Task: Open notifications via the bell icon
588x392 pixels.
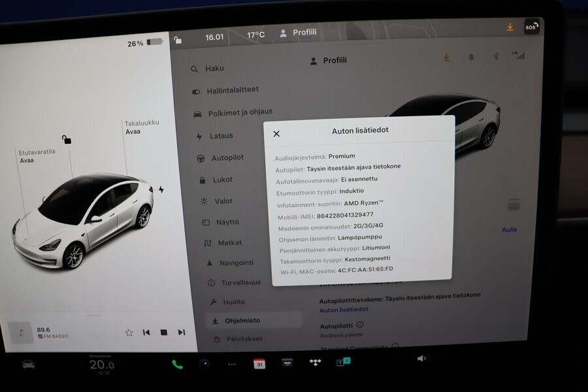Action: pos(472,57)
